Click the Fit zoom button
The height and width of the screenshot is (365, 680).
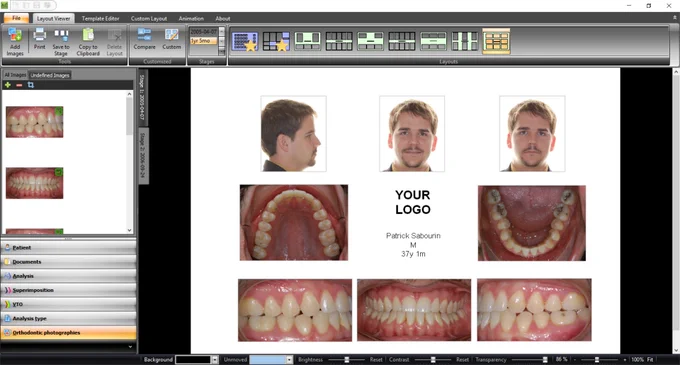650,360
